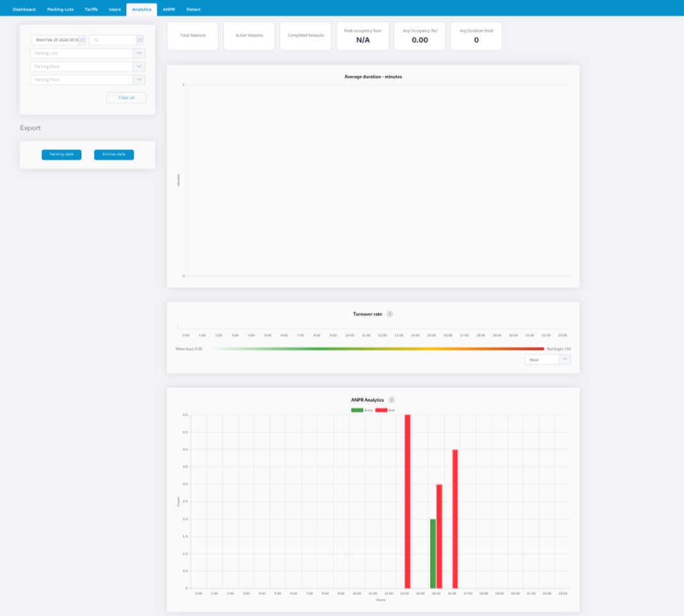Select the Detect tab
The image size is (684, 616).
193,10
